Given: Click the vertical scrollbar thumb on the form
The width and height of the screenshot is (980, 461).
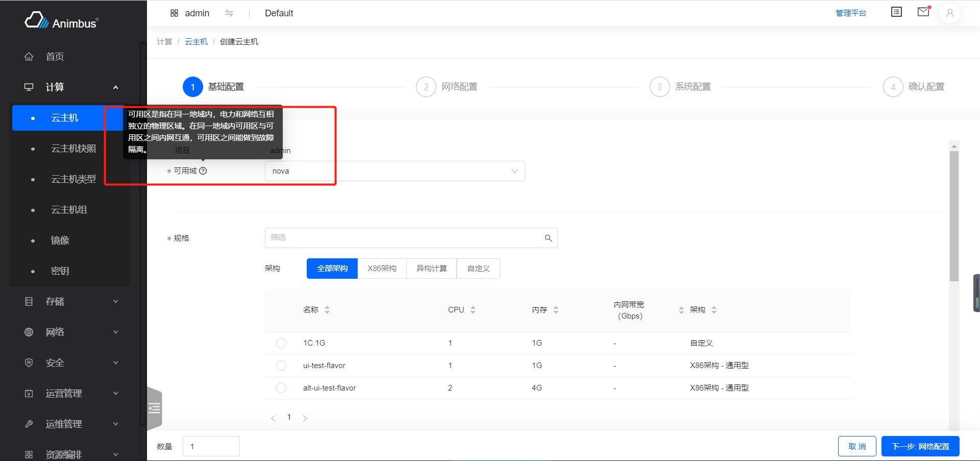Looking at the screenshot, I should click(954, 214).
